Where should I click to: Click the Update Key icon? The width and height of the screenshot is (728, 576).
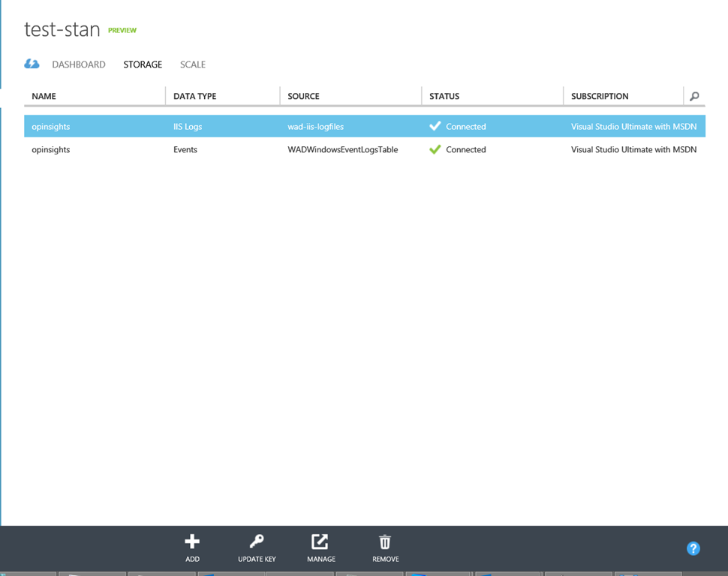click(257, 541)
